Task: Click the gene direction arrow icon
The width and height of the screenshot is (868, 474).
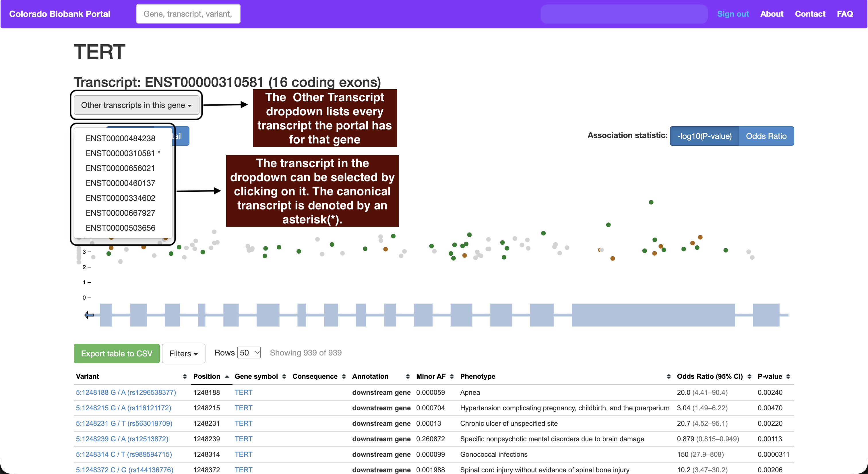Action: click(x=89, y=315)
